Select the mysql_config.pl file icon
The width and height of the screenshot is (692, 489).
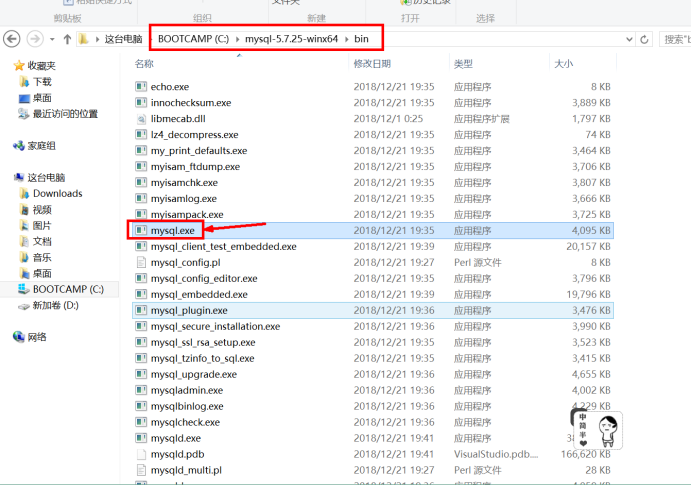pos(141,262)
